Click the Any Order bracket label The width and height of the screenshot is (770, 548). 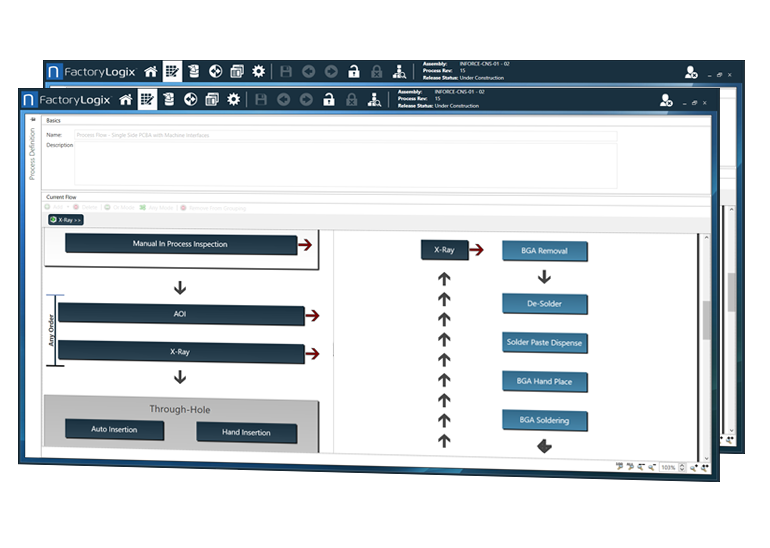(51, 330)
